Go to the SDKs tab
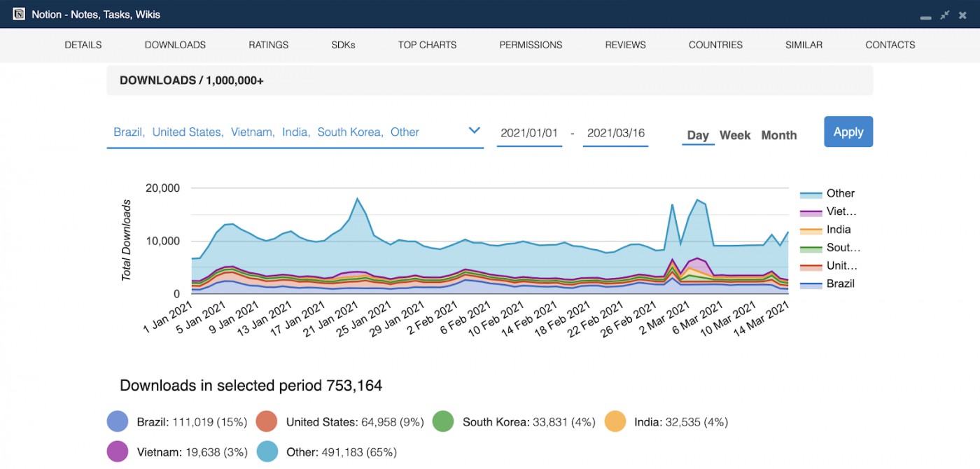Screen dimensions: 980x469 tap(344, 45)
